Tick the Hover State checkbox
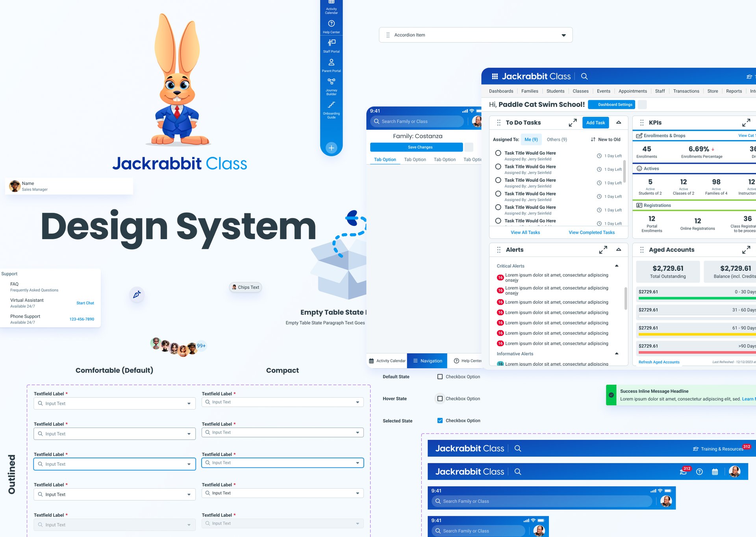Viewport: 756px width, 537px height. click(x=440, y=399)
